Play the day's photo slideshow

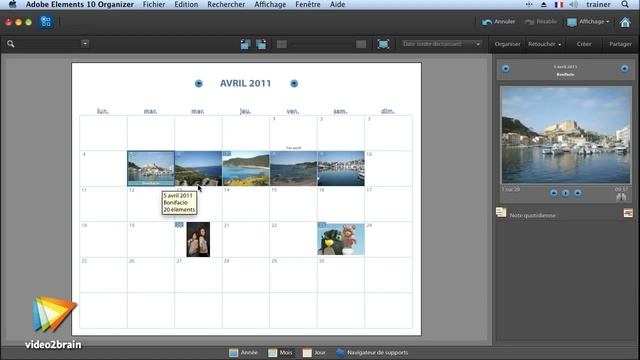coord(566,193)
